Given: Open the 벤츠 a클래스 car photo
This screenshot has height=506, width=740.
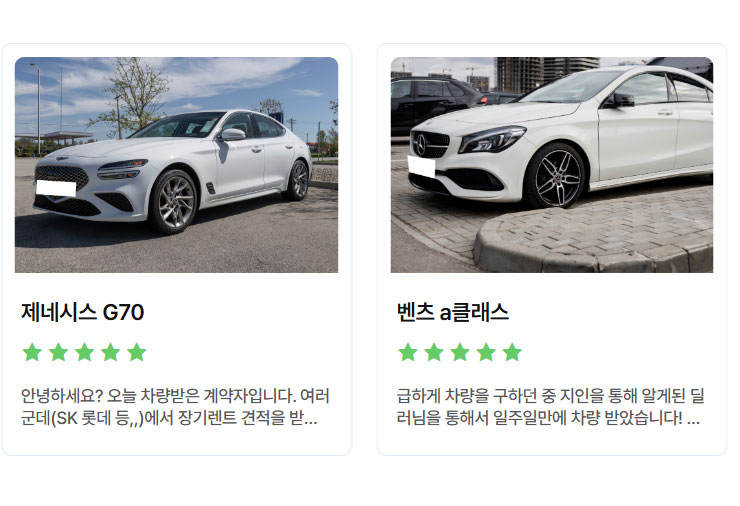Looking at the screenshot, I should point(552,165).
